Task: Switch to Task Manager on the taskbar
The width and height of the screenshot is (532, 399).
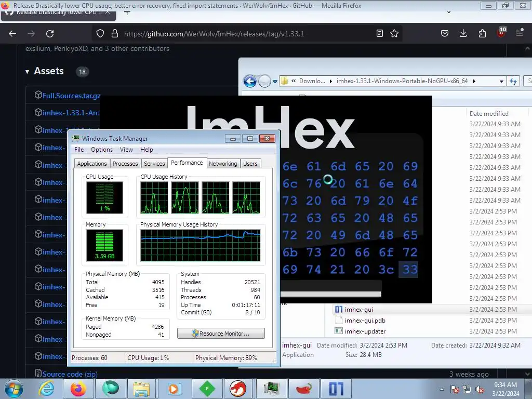Action: point(272,389)
